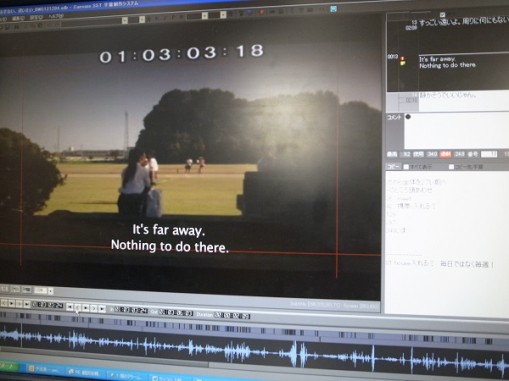Screen dimensions: 509x381
Task: Open the rightmost dropdown arrow in the top toolbar
Action: (x=223, y=15)
